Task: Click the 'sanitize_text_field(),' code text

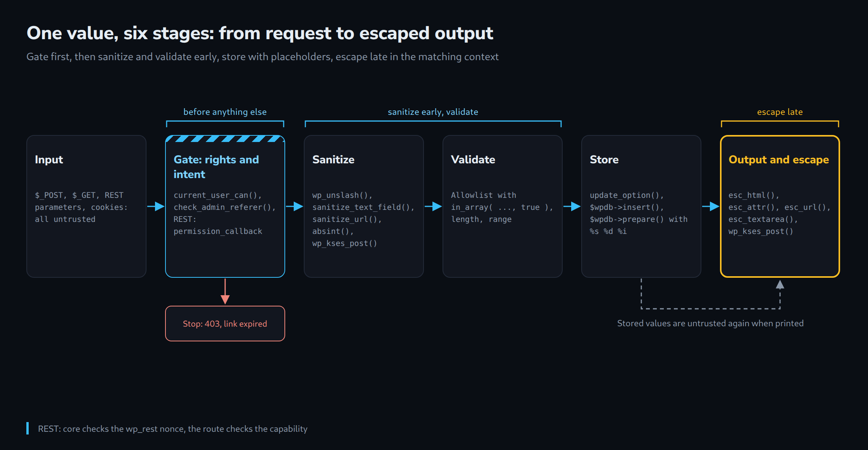Action: 363,207
